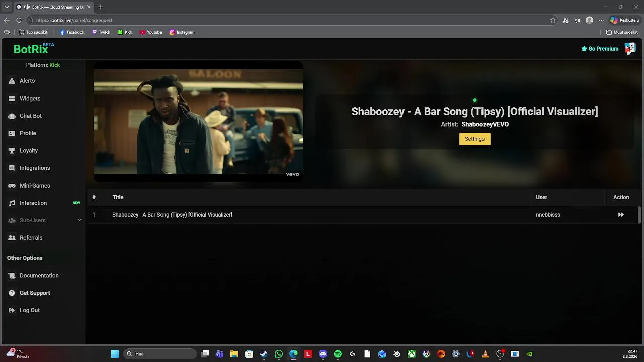Click the Go Premium link
Screen dimensions: 644x362
tap(600, 49)
